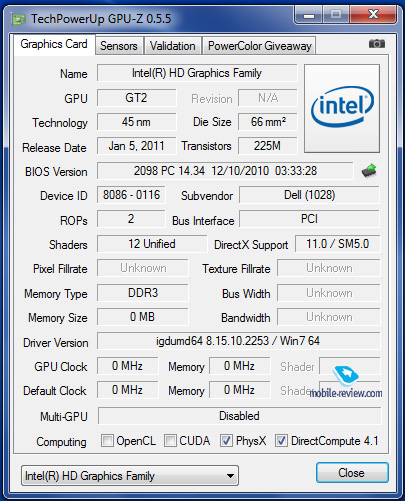Select the Graphics Card tab
The width and height of the screenshot is (405, 501).
point(54,44)
